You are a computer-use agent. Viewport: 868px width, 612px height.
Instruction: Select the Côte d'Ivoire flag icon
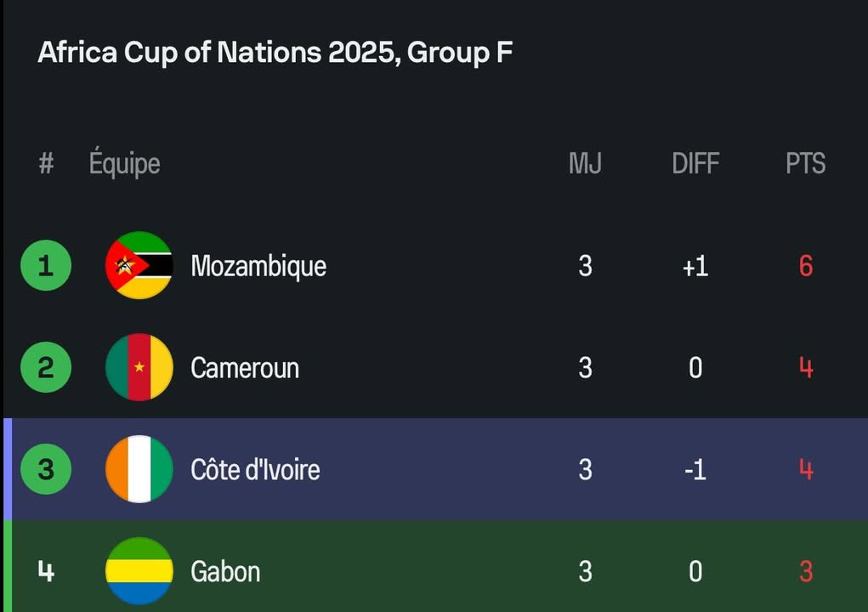click(139, 469)
